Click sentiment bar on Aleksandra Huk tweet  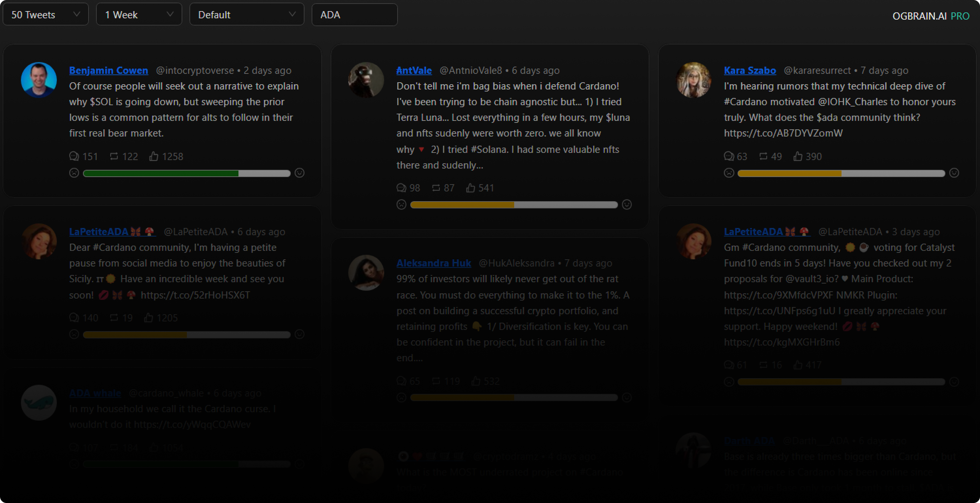coord(514,398)
